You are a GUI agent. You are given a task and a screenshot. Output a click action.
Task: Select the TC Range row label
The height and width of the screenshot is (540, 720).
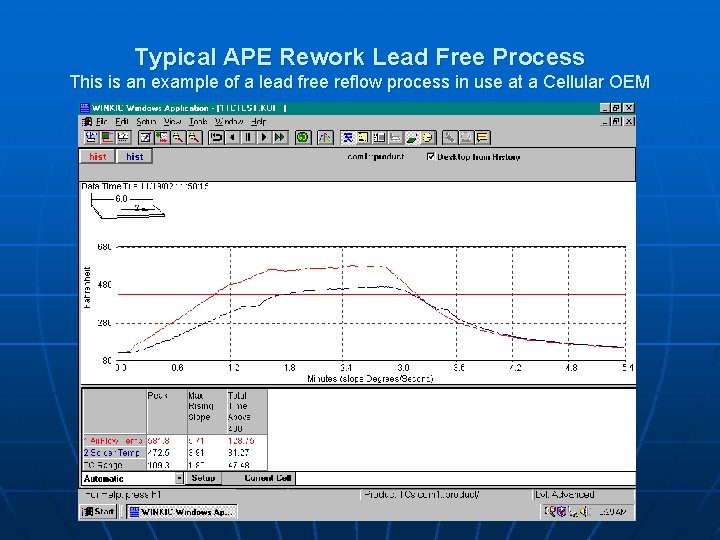[x=114, y=465]
